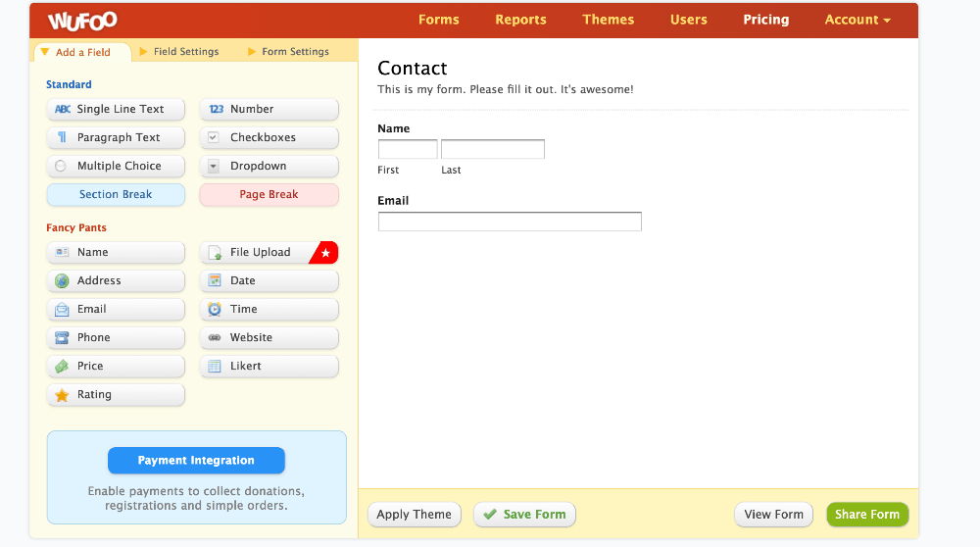Click the green checkmark on Save Form
980x547 pixels.
(x=490, y=515)
